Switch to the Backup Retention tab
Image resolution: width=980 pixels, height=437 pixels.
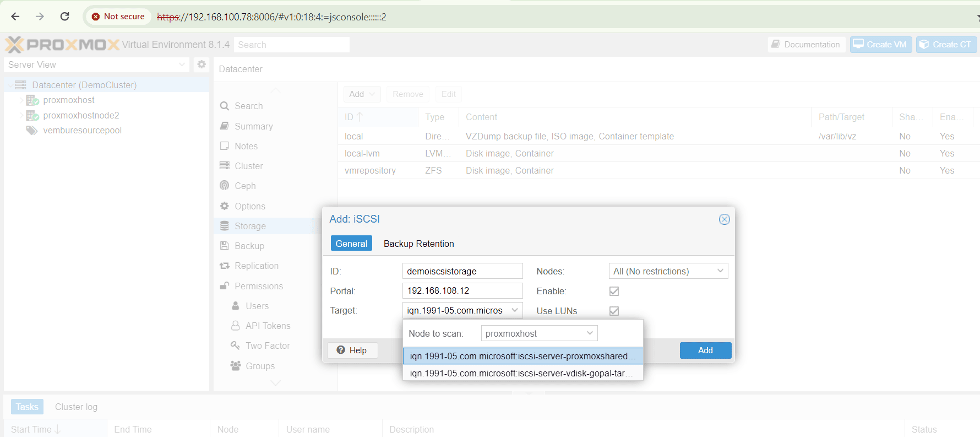click(418, 244)
